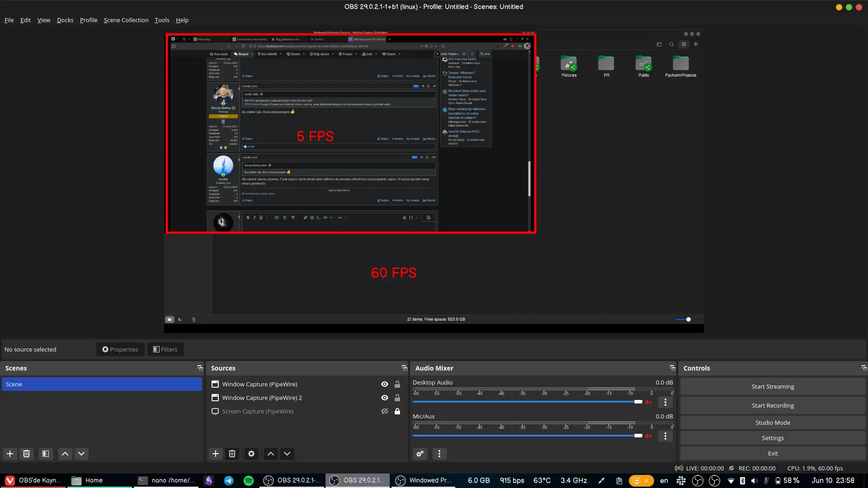868x488 pixels.
Task: Move source down arrow in Sources panel
Action: 287,454
